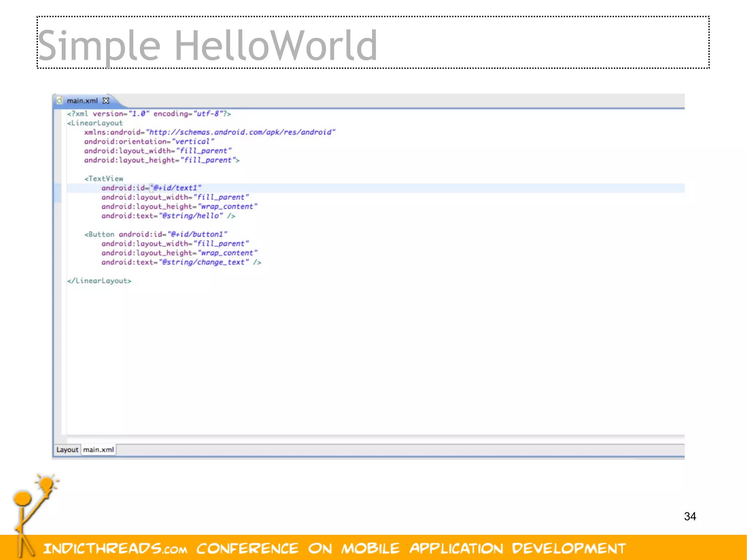Click the slide page number 34
The height and width of the screenshot is (560, 747).
pyautogui.click(x=690, y=516)
